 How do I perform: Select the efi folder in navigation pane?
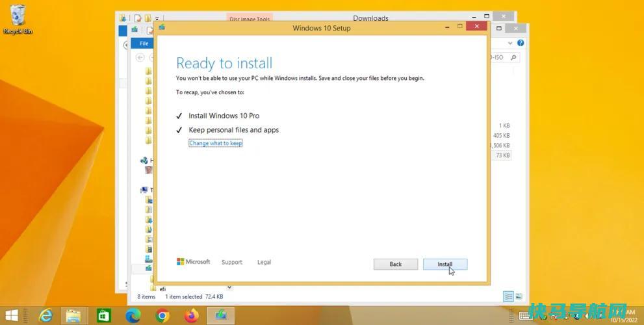pyautogui.click(x=162, y=289)
